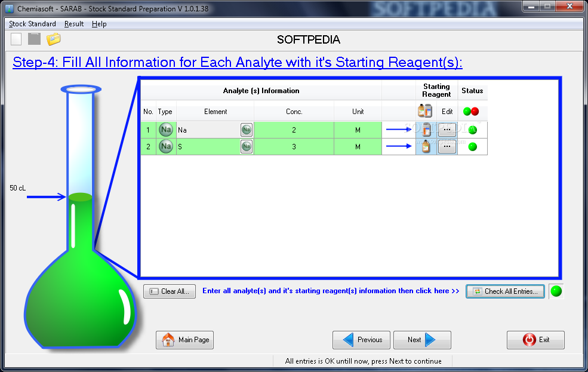Viewport: 588px width, 372px height.
Task: Click the Status column header
Action: (472, 90)
